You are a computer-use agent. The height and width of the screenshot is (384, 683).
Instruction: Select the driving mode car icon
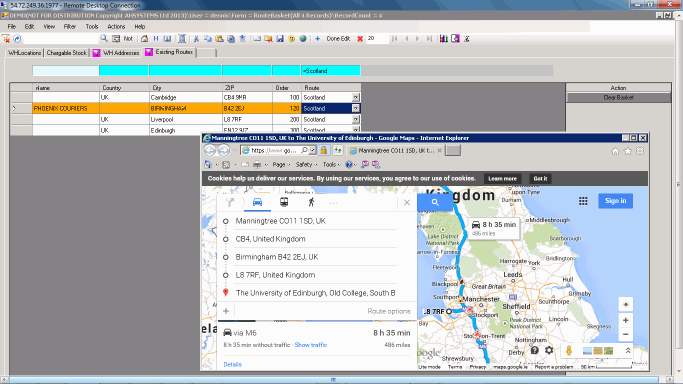[x=257, y=202]
